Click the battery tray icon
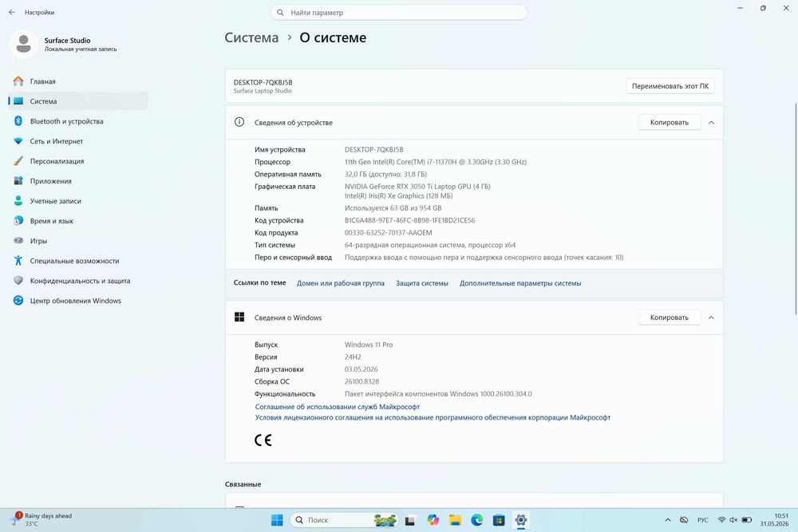This screenshot has width=798, height=532. point(747,520)
